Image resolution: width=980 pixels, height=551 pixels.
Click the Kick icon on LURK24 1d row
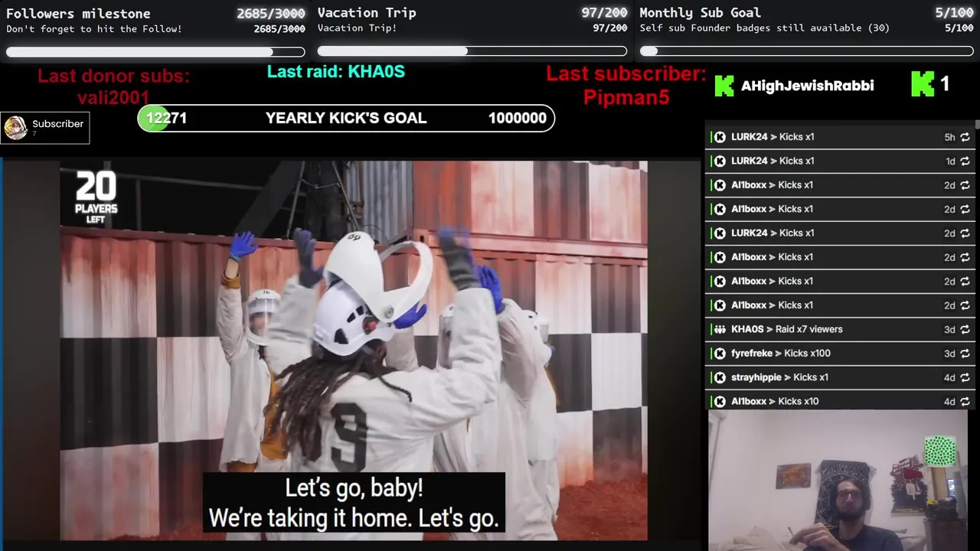click(720, 161)
